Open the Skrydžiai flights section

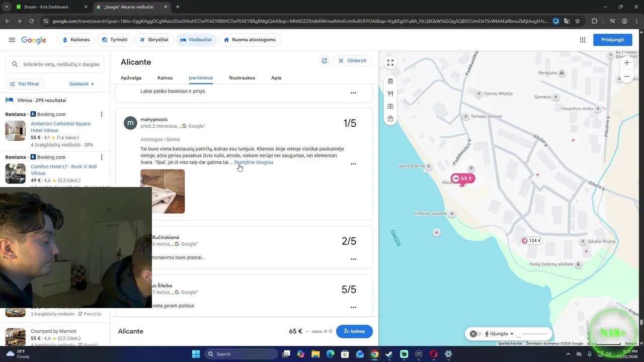coord(154,40)
